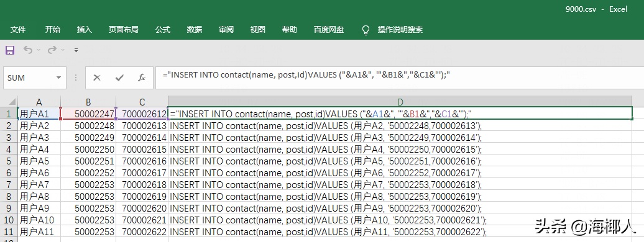Click cell containing 用户A9
This screenshot has height=242, width=644.
[39, 208]
